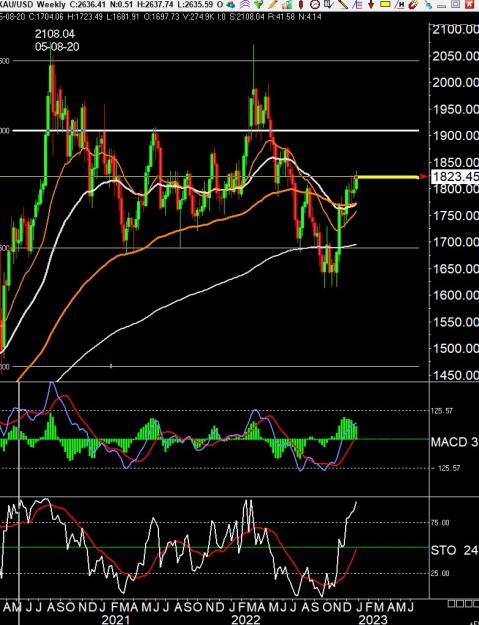
Task: Click the blue cloud icon in toolbar
Action: coord(230,4)
